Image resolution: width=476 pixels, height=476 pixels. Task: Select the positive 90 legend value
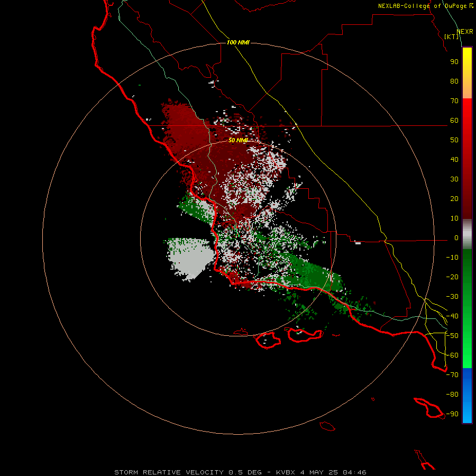coord(454,62)
